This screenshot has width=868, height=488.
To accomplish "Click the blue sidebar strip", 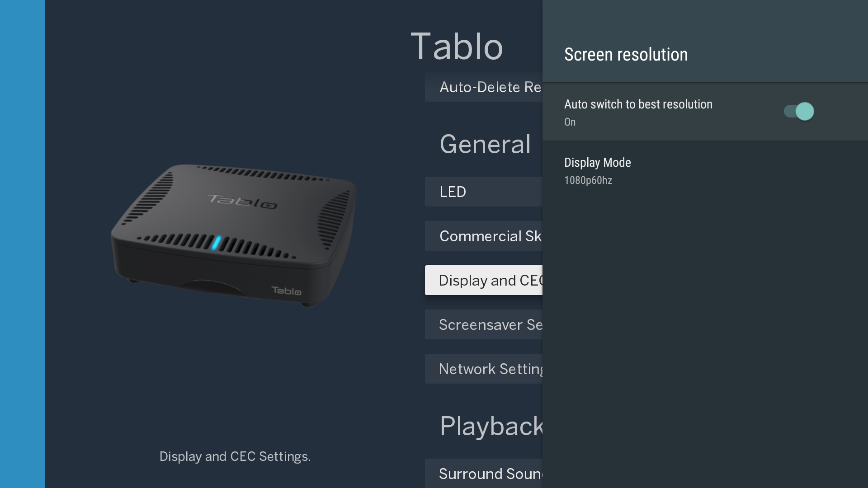I will point(23,244).
